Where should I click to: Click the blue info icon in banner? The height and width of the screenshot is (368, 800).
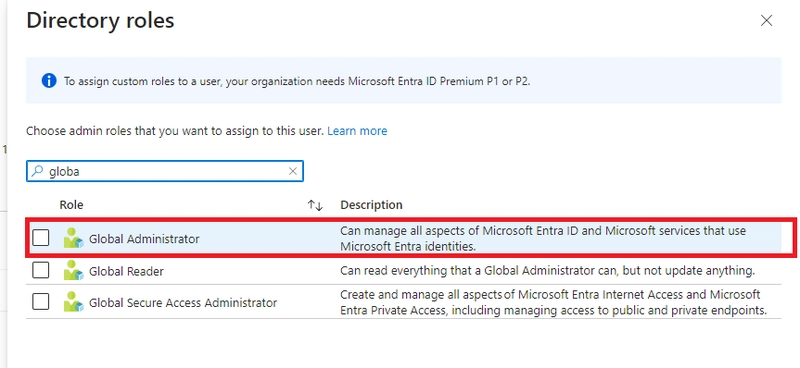pyautogui.click(x=49, y=81)
